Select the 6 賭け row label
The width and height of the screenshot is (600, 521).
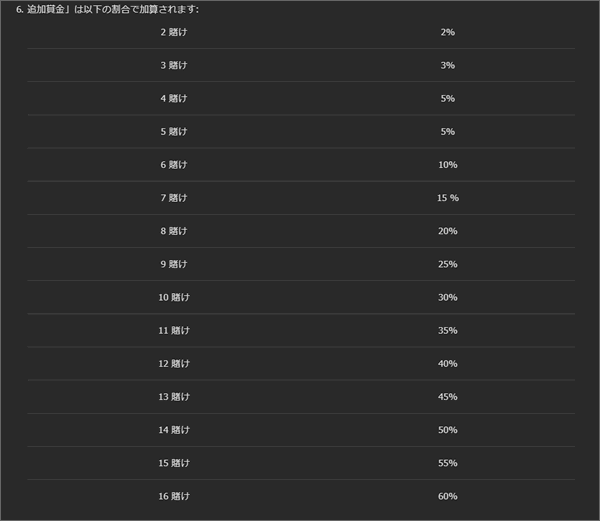point(174,164)
